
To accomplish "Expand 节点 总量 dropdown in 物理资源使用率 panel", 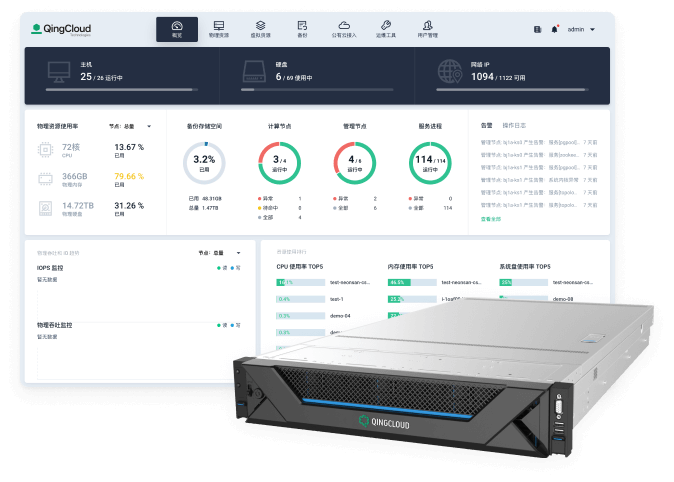I will tap(130, 126).
